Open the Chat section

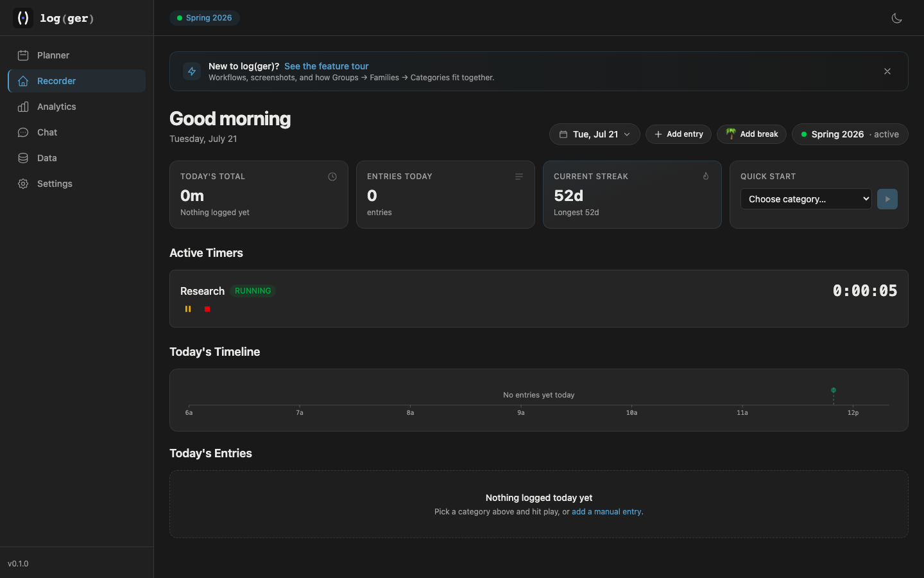pyautogui.click(x=77, y=132)
